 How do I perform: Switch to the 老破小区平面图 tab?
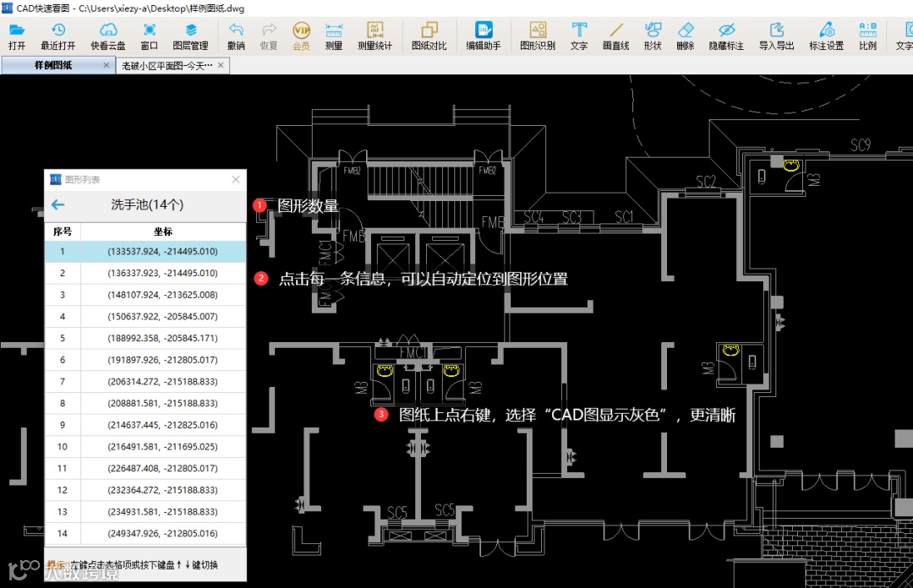coord(167,66)
